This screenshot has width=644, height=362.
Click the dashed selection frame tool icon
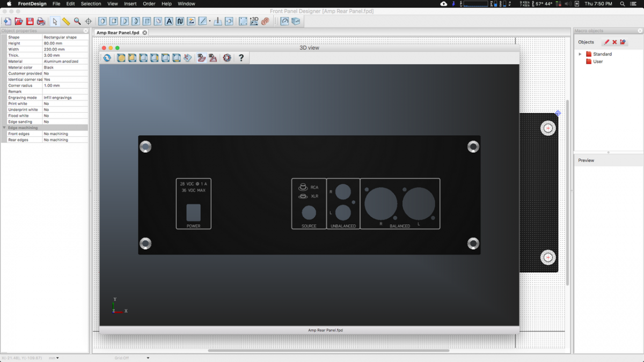pos(243,21)
